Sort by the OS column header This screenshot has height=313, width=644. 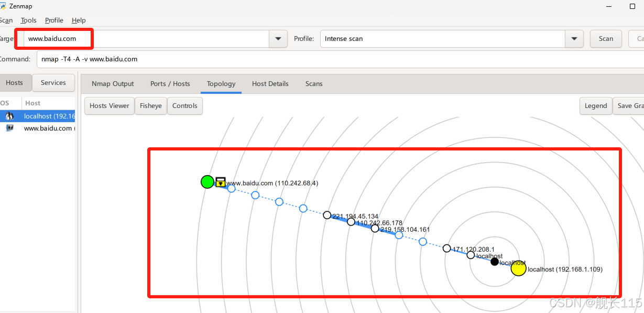click(x=10, y=103)
